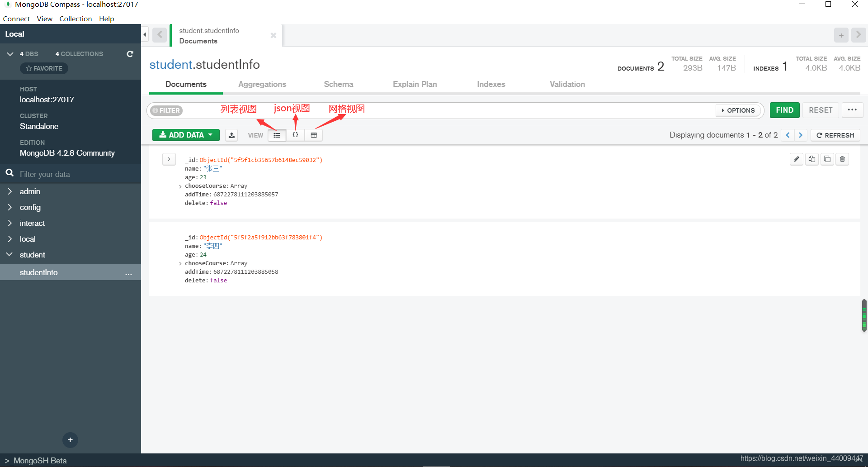Clone the first document
Screen dimensions: 868x467
(x=827, y=159)
